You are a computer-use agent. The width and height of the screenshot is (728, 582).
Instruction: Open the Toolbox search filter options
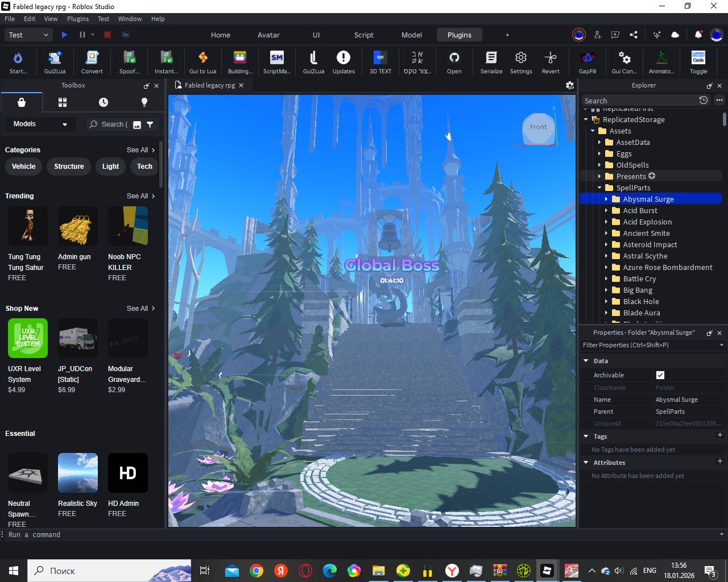coord(150,124)
